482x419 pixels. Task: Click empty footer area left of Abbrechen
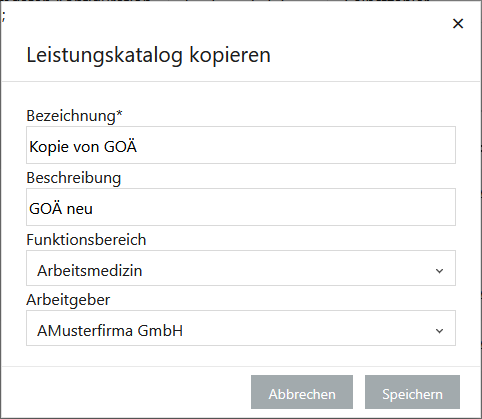(127, 392)
